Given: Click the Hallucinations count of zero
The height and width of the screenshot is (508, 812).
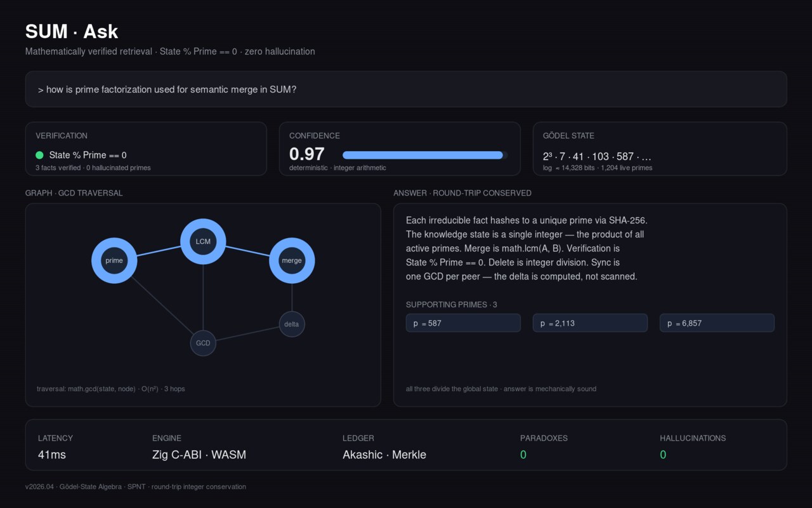Looking at the screenshot, I should click(663, 455).
